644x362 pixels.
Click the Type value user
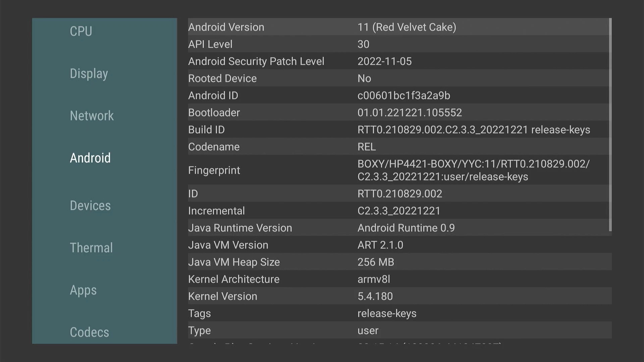pyautogui.click(x=368, y=331)
